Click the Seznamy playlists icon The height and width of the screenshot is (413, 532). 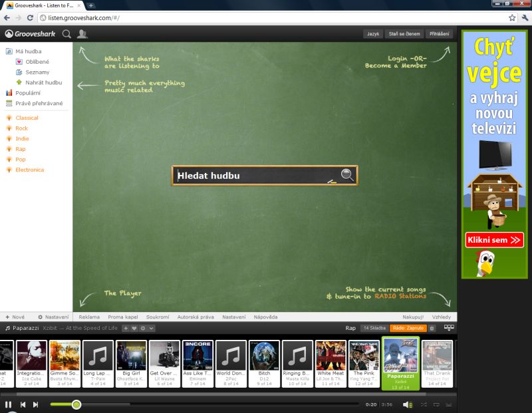[19, 72]
